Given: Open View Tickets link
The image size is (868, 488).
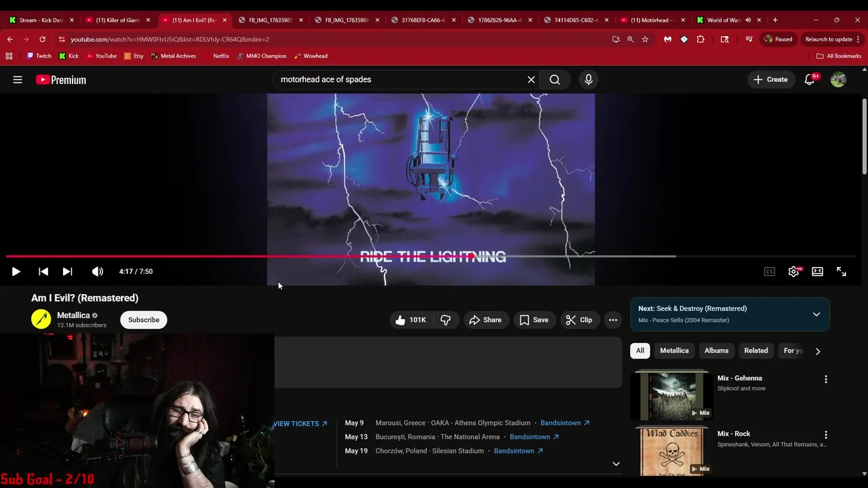Looking at the screenshot, I should click(x=300, y=424).
